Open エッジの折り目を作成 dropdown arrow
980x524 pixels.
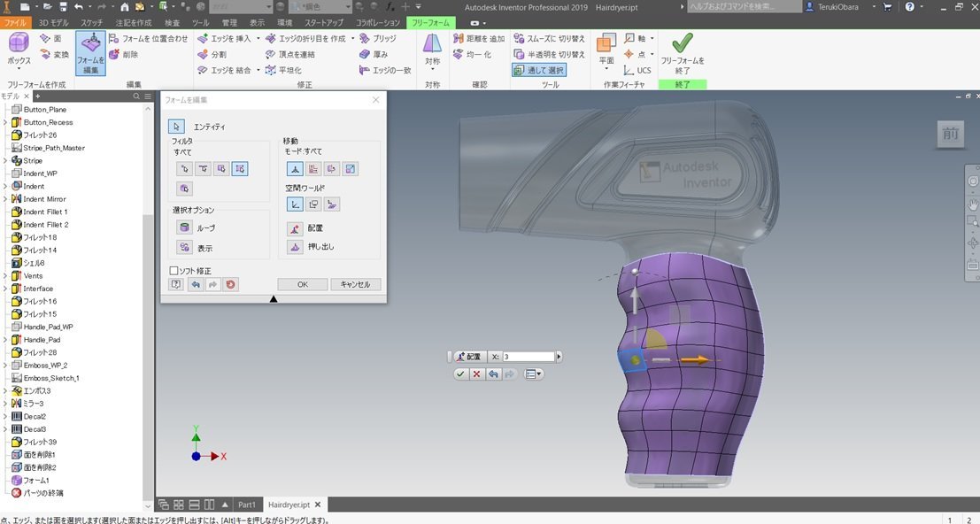[352, 38]
